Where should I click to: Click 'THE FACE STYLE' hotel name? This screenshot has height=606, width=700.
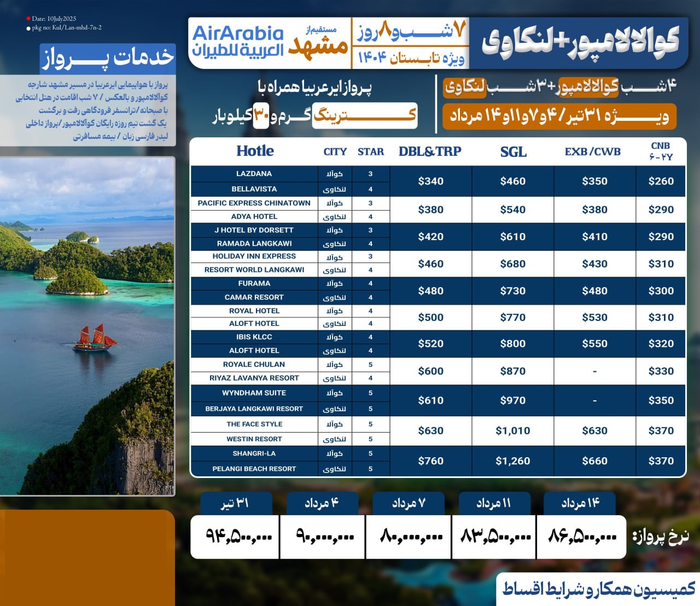click(254, 424)
